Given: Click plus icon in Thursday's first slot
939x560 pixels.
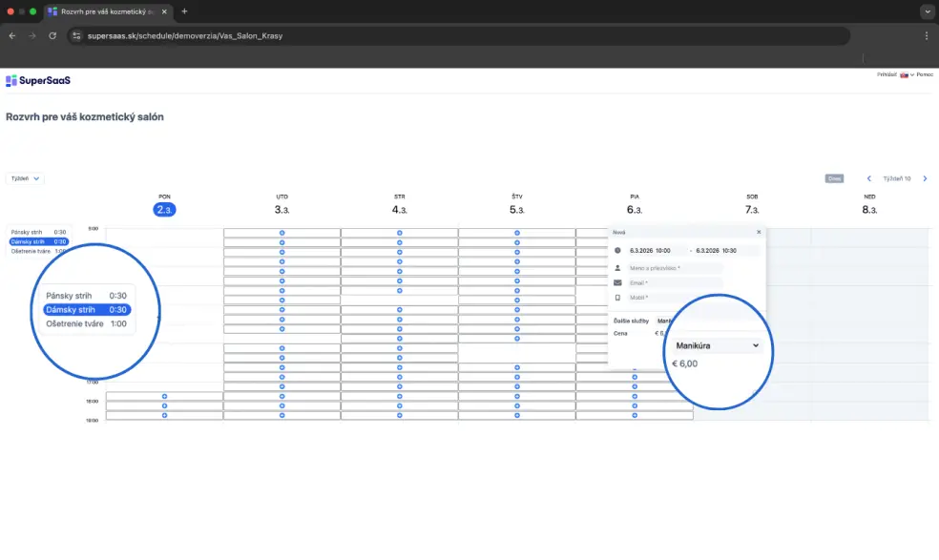Looking at the screenshot, I should coord(516,233).
